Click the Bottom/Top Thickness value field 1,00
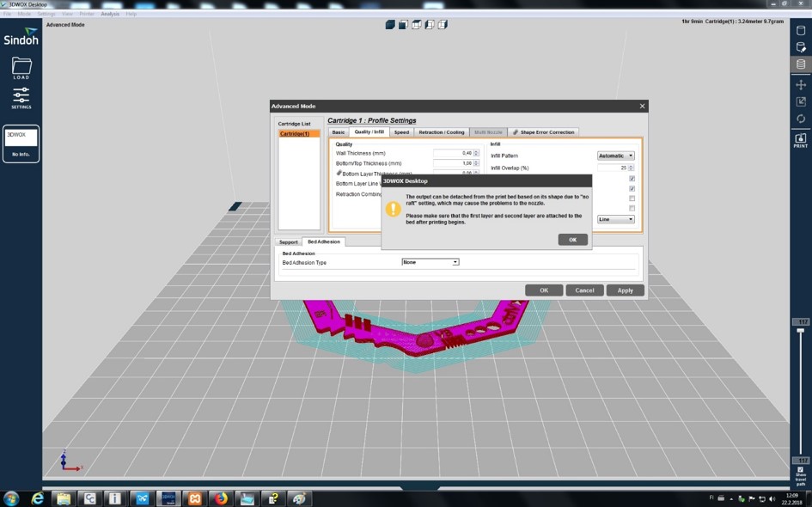 point(453,163)
